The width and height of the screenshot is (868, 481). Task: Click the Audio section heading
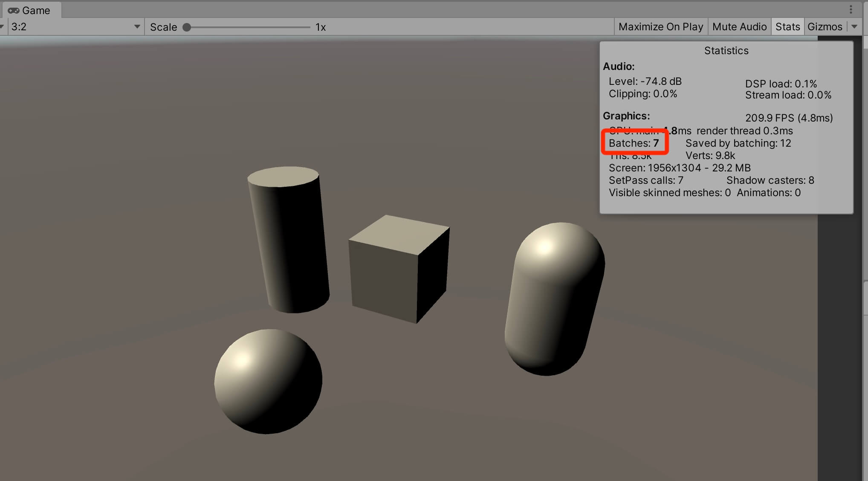coord(619,67)
